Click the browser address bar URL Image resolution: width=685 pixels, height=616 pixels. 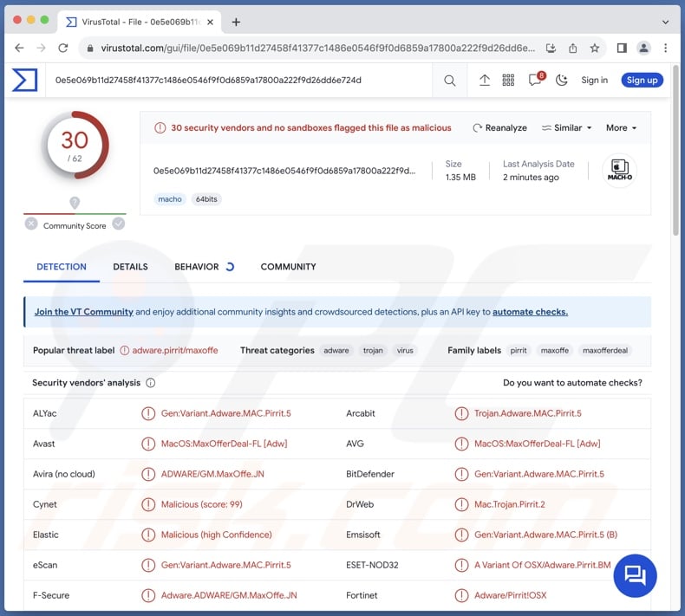click(317, 48)
